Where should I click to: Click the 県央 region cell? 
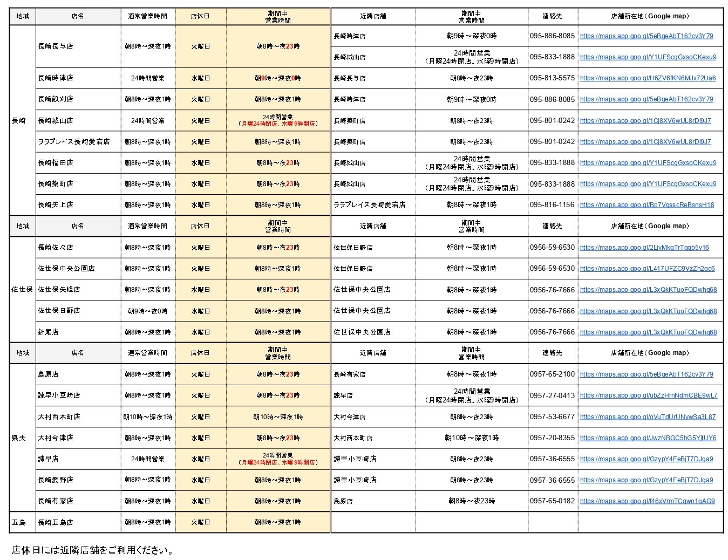coord(19,438)
